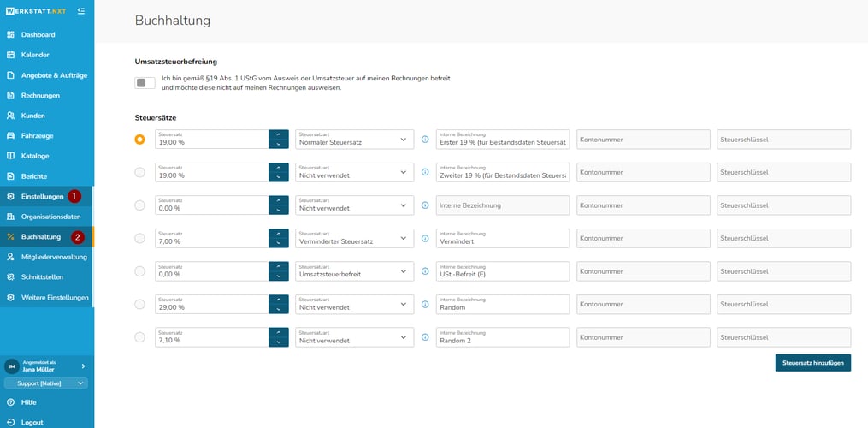
Task: Click the Fahrzeuge car icon
Action: [x=10, y=136]
